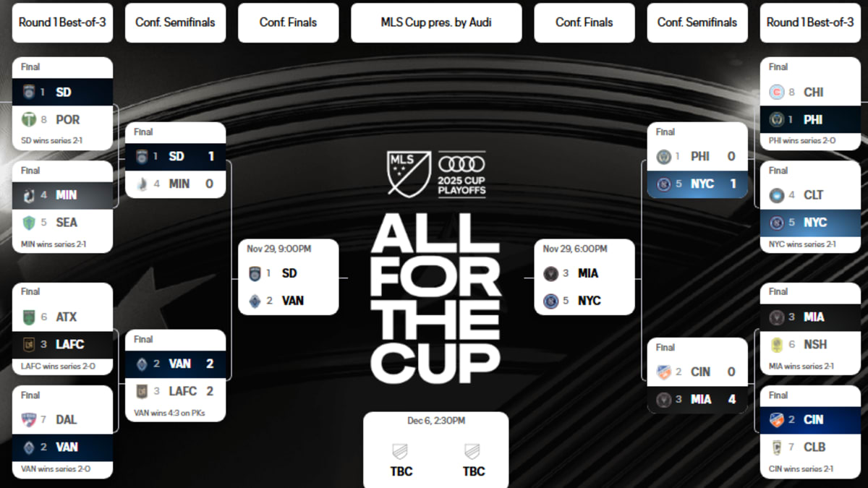Click the FC Dallas crest icon

(x=29, y=419)
